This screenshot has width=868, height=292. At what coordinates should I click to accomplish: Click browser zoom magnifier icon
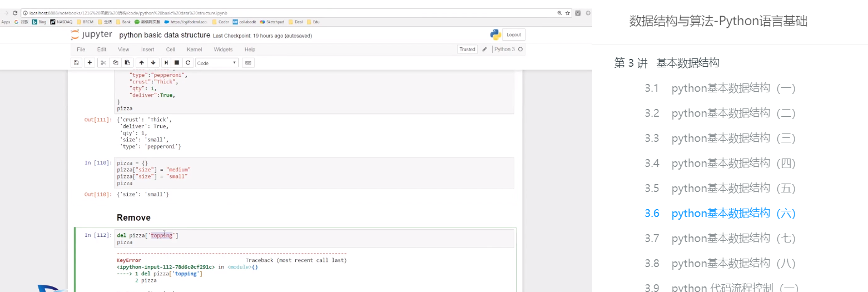(x=559, y=12)
